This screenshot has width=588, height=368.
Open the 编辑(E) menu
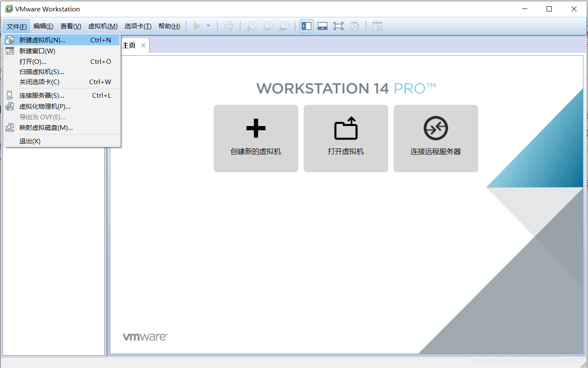tap(44, 26)
